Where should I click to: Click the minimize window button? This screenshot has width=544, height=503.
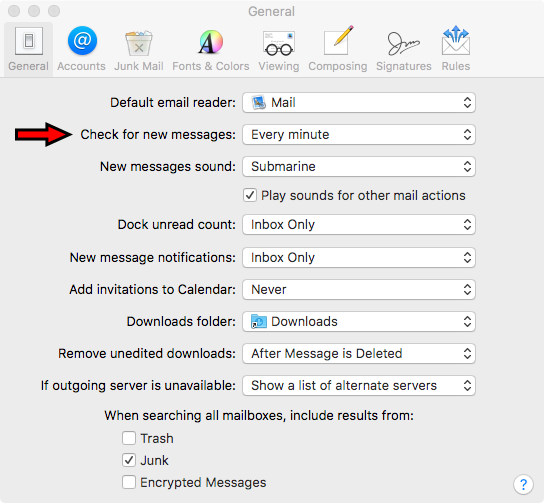coord(34,11)
